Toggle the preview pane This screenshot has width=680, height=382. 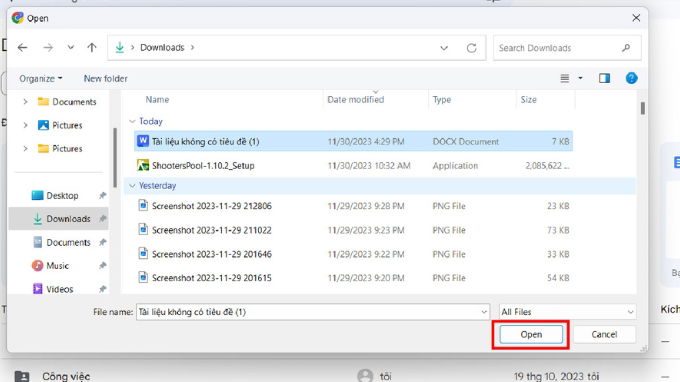pyautogui.click(x=605, y=78)
